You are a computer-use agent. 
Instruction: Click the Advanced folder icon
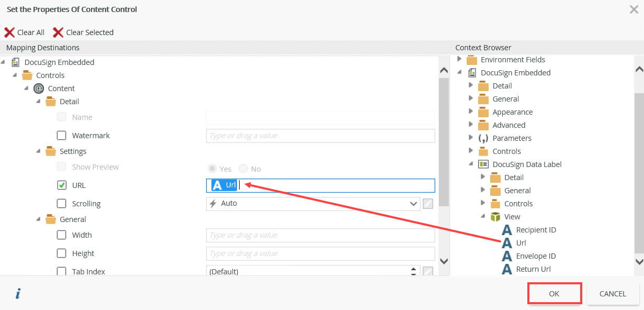(483, 125)
